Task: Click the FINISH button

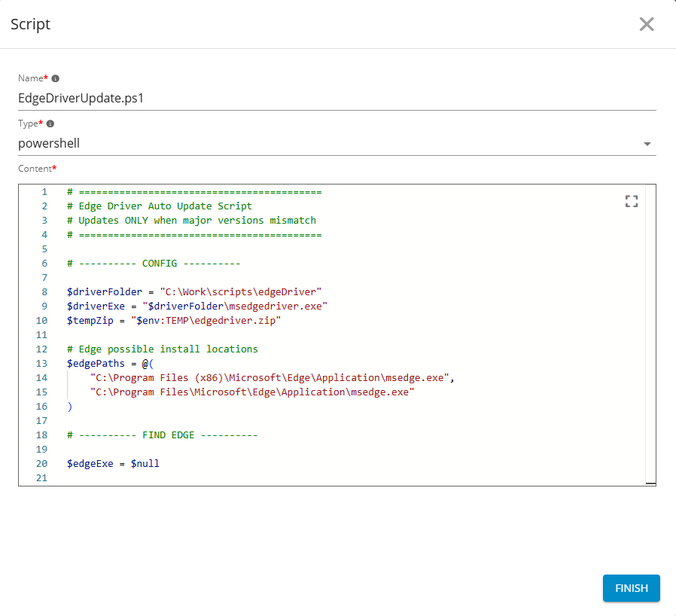Action: pyautogui.click(x=631, y=588)
